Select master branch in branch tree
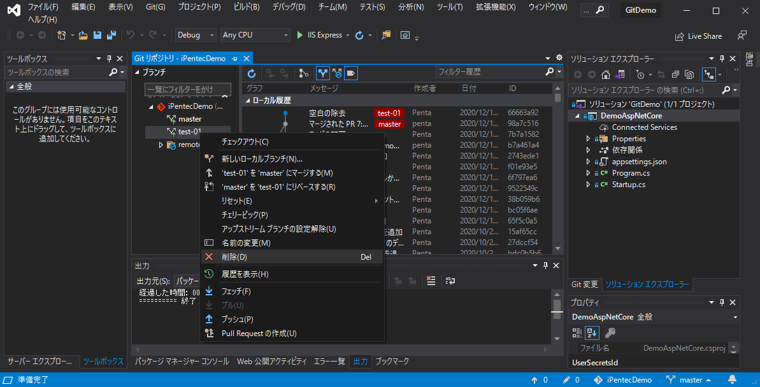The image size is (760, 387). click(190, 119)
